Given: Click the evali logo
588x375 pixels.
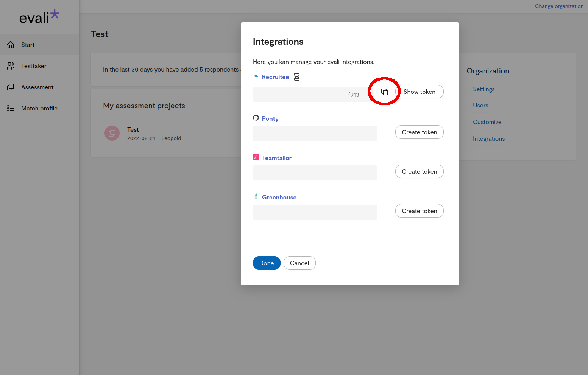Looking at the screenshot, I should click(x=39, y=17).
